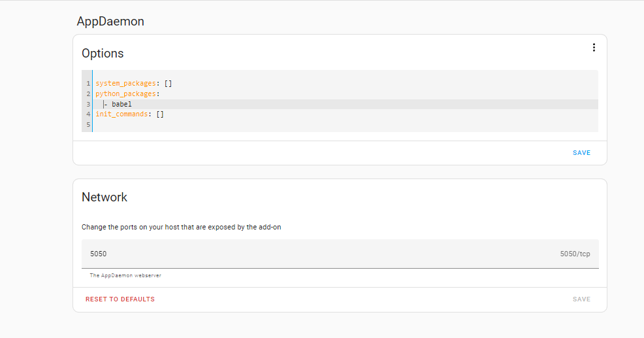The height and width of the screenshot is (338, 644).
Task: Open the Options three-dot overflow menu
Action: [594, 48]
